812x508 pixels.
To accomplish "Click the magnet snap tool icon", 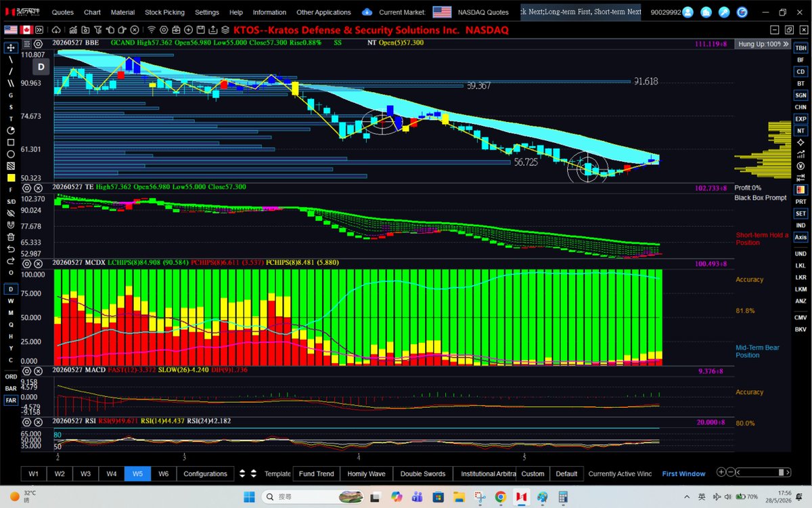I will click(11, 225).
